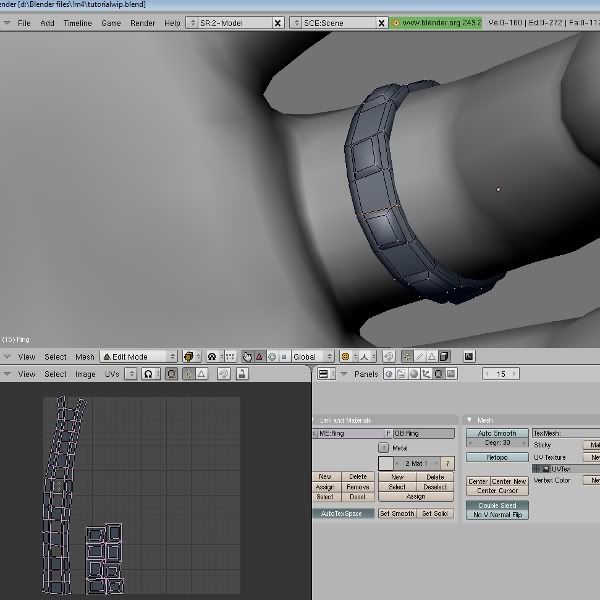Collapse the Mesh panel triangle
This screenshot has height=600, width=600.
(470, 420)
